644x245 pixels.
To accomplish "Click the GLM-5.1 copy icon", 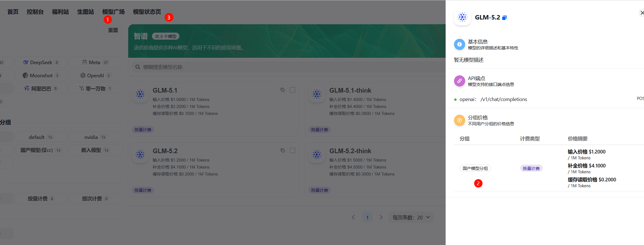I will 282,90.
